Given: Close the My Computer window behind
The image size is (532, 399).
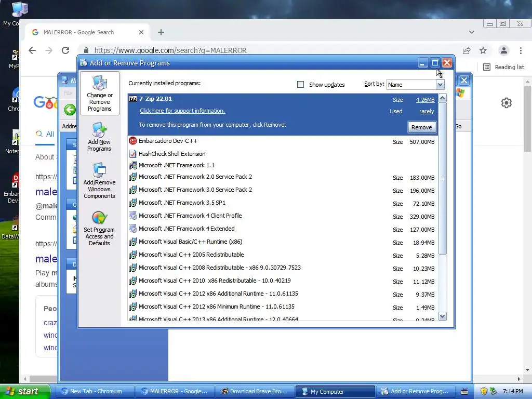Looking at the screenshot, I should click(x=464, y=81).
